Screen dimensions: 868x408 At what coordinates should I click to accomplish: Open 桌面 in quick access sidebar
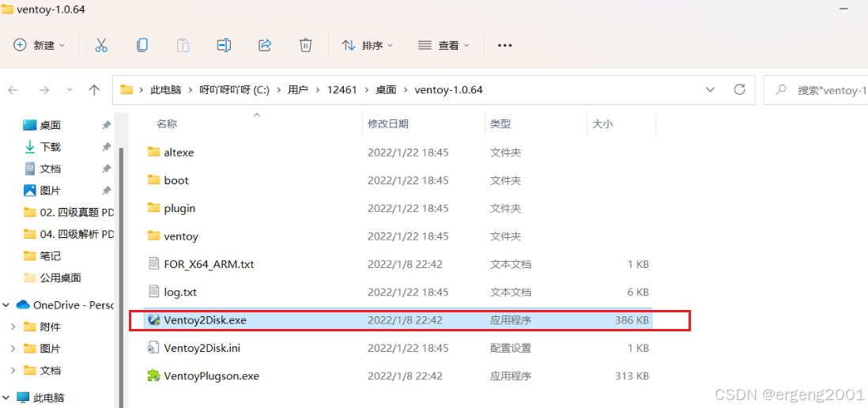coord(50,126)
